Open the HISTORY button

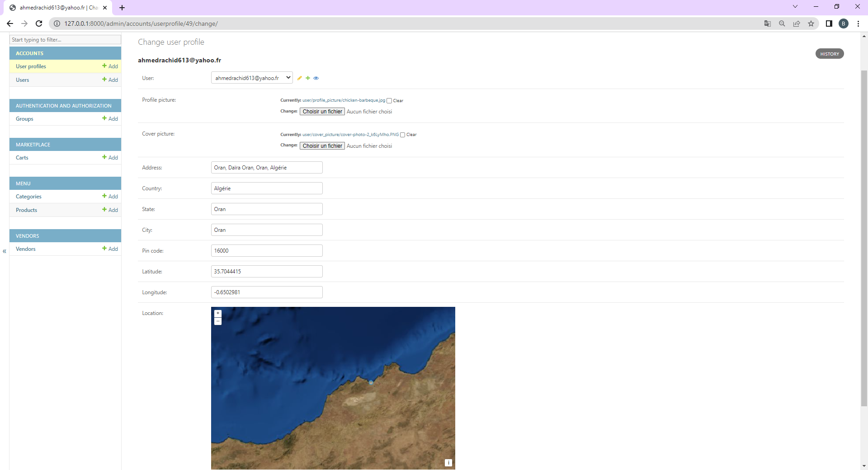point(829,53)
